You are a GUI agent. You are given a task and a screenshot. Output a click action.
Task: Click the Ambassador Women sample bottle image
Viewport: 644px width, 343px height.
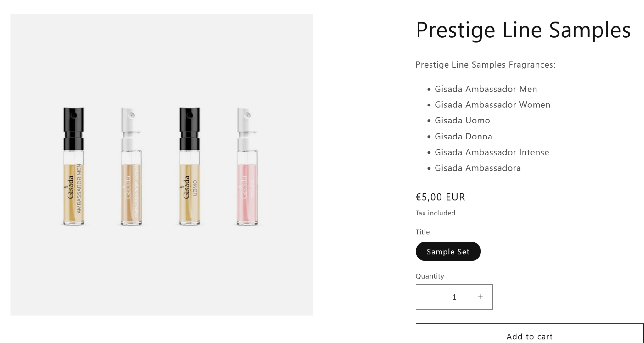131,166
